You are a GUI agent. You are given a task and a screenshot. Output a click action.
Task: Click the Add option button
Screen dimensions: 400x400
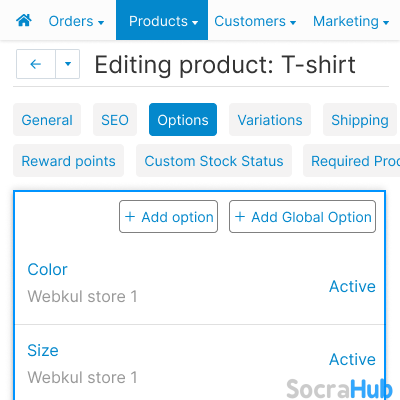[x=169, y=217]
